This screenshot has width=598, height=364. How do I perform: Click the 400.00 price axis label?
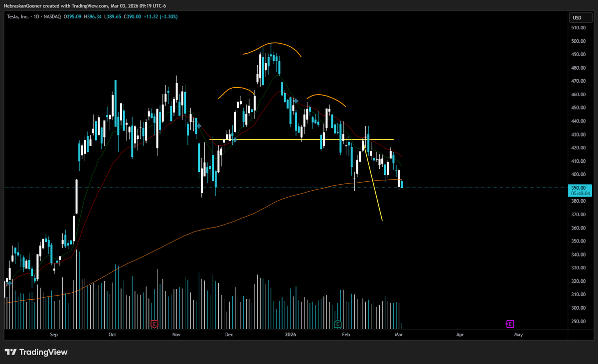click(578, 175)
